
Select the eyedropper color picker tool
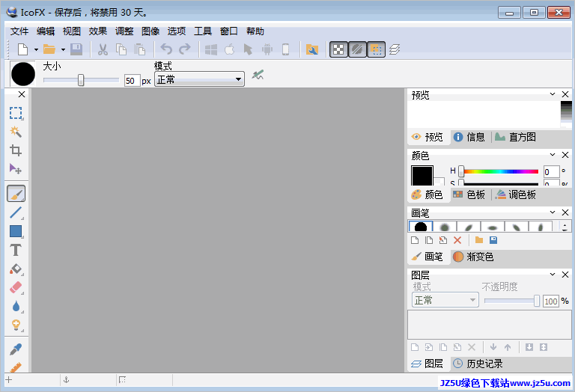click(16, 349)
